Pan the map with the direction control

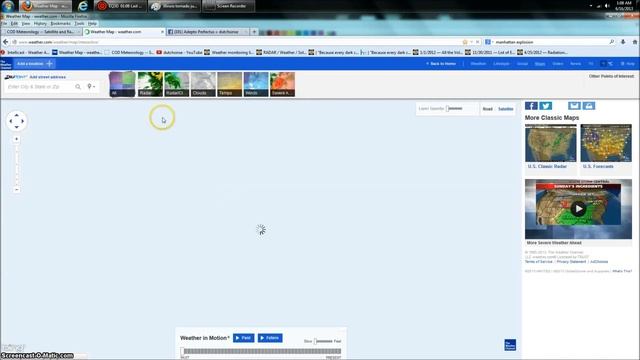17,121
